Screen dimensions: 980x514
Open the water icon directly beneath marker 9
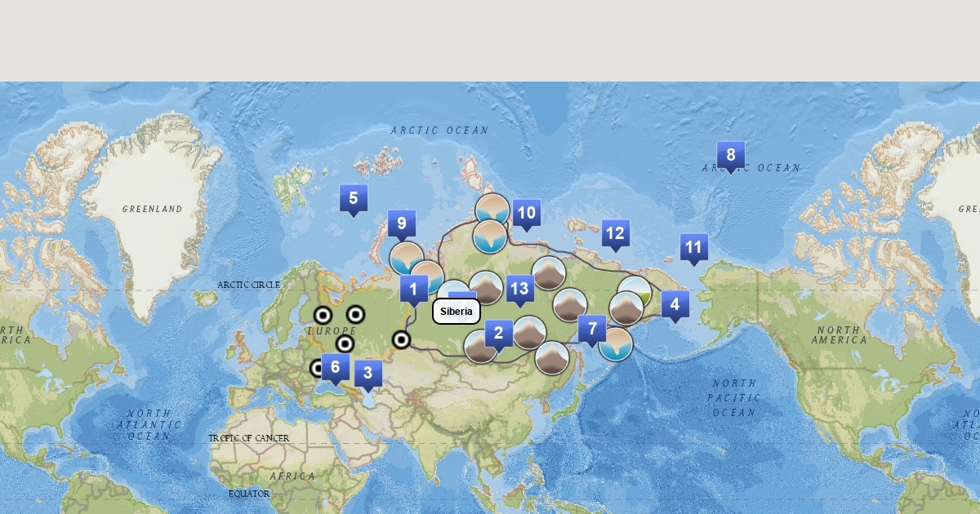click(x=406, y=258)
